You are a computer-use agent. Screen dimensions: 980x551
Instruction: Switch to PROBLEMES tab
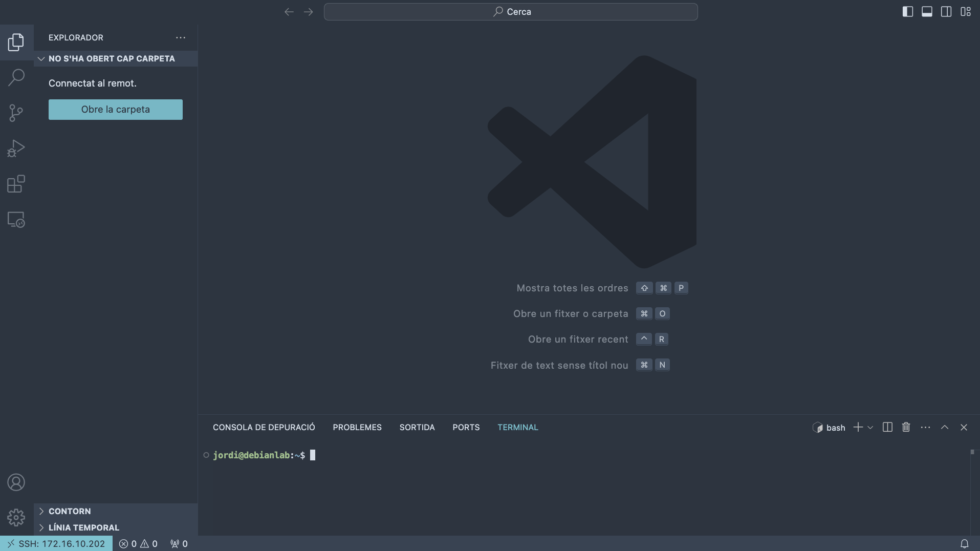(357, 428)
